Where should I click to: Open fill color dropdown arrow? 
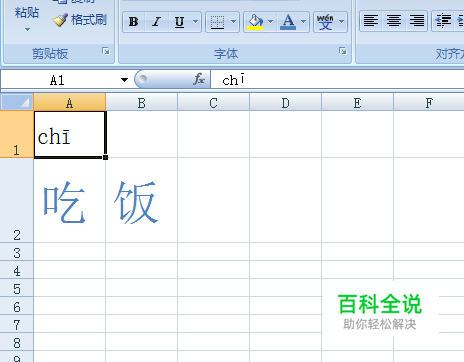point(271,22)
